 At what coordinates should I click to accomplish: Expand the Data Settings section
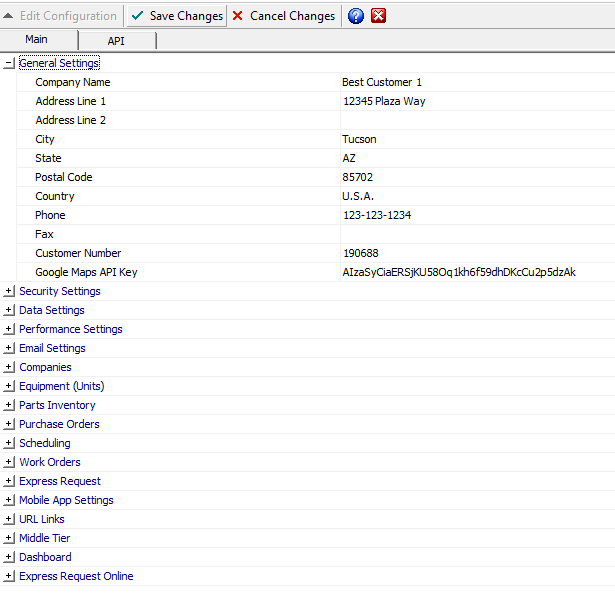click(x=9, y=310)
